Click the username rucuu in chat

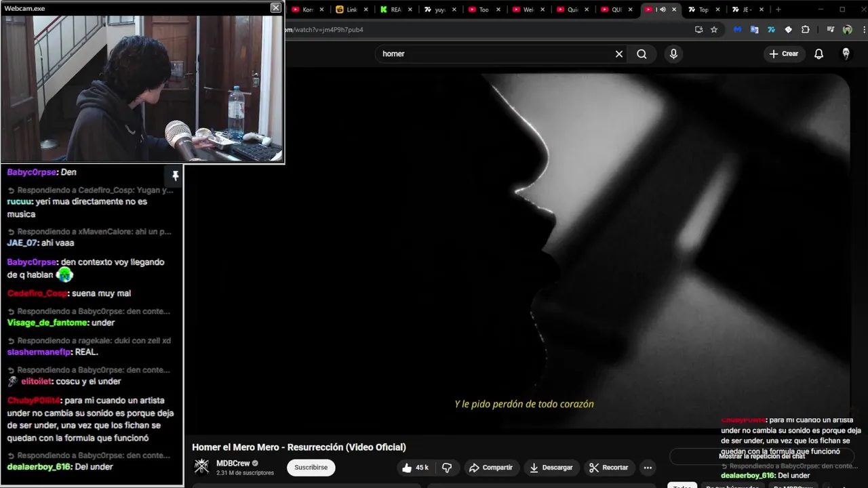(18, 201)
